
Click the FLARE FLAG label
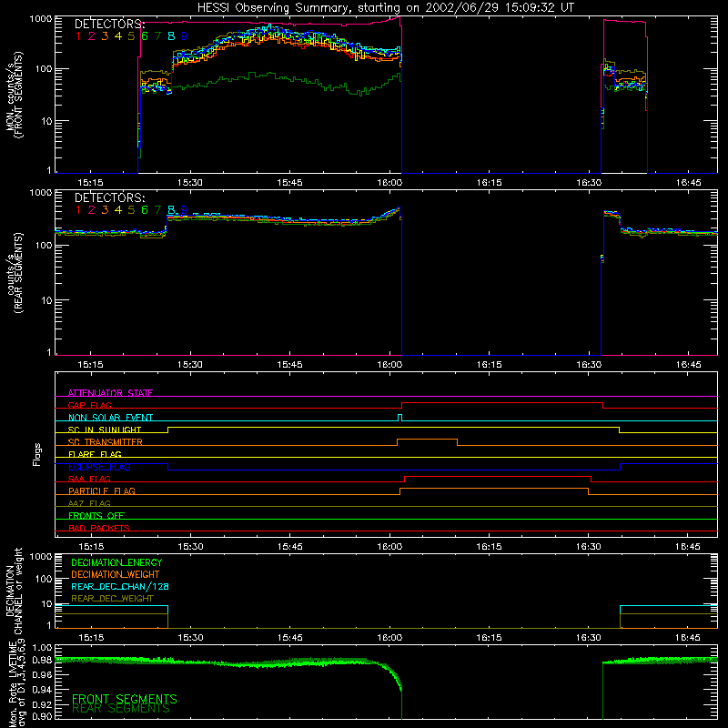point(95,454)
